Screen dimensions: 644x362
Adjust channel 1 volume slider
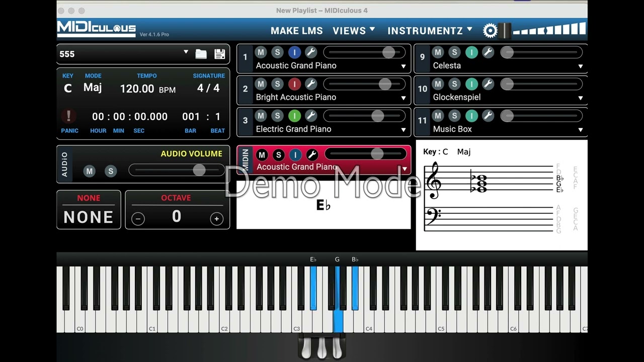364,52
